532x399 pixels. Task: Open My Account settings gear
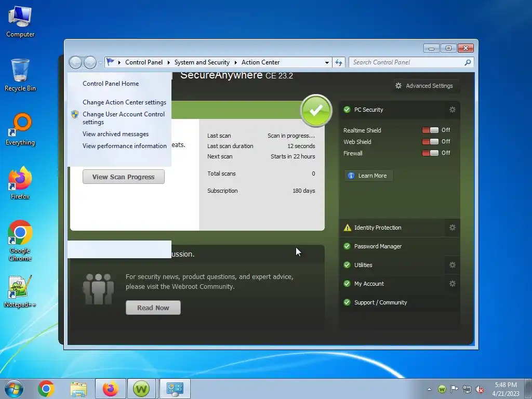tap(453, 284)
